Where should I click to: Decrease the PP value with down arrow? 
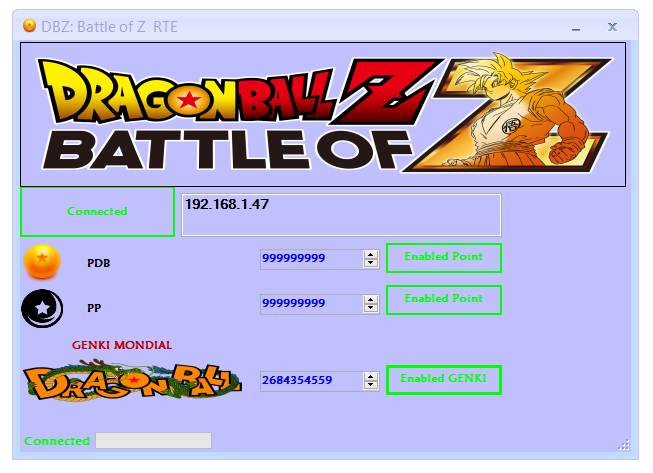coord(371,308)
